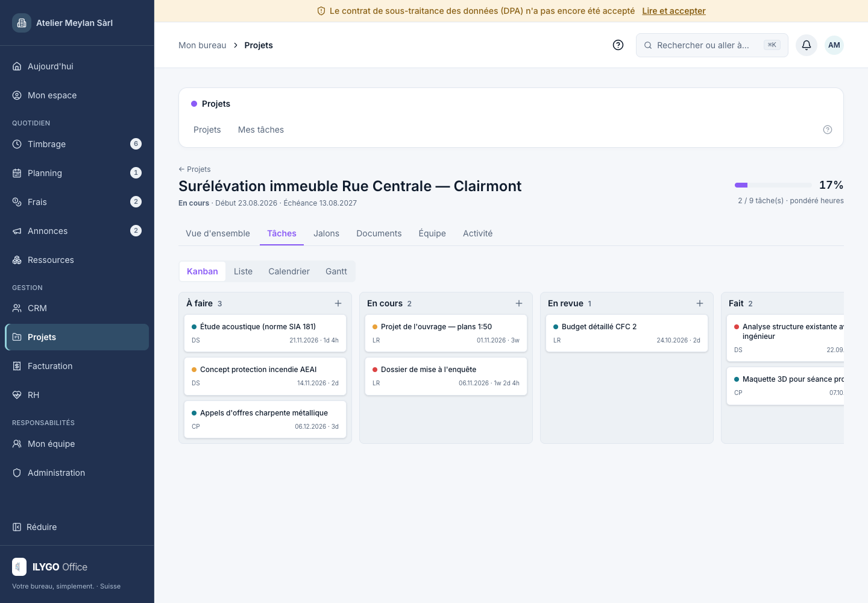The image size is (868, 603).
Task: Go back via the Projets back link
Action: click(195, 169)
